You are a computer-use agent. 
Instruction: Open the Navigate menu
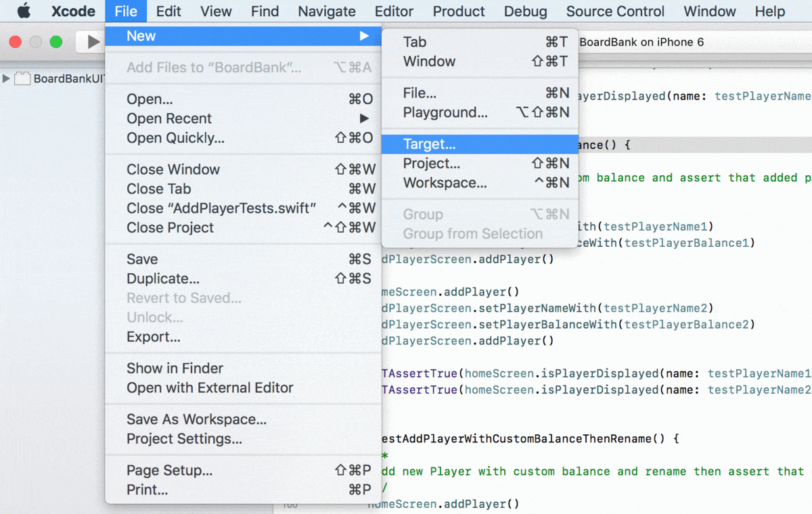point(327,11)
